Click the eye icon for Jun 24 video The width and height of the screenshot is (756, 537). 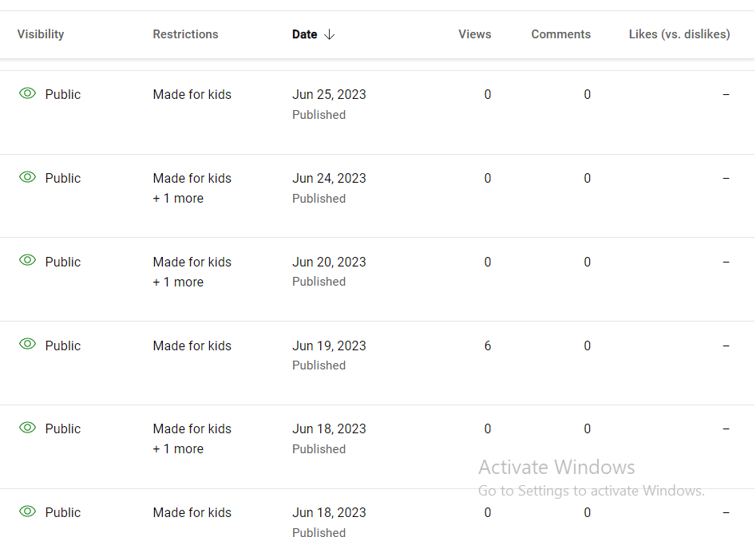coord(27,177)
